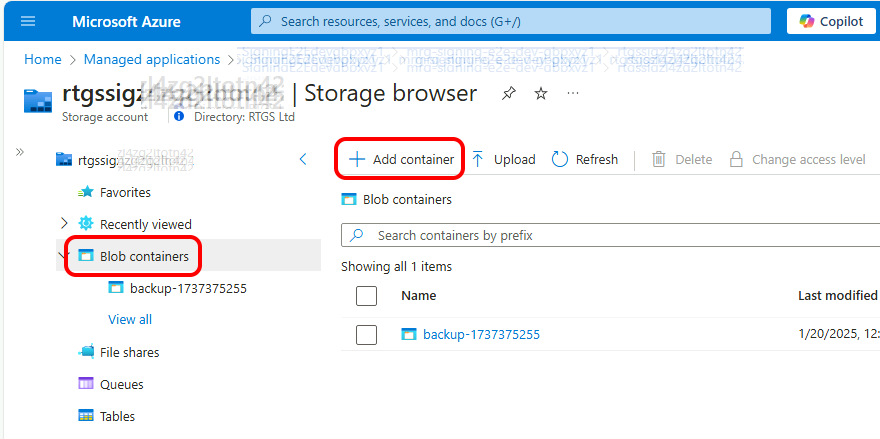Open backup-1737375255 in the tree
Screen dimensions: 880x439
(188, 289)
